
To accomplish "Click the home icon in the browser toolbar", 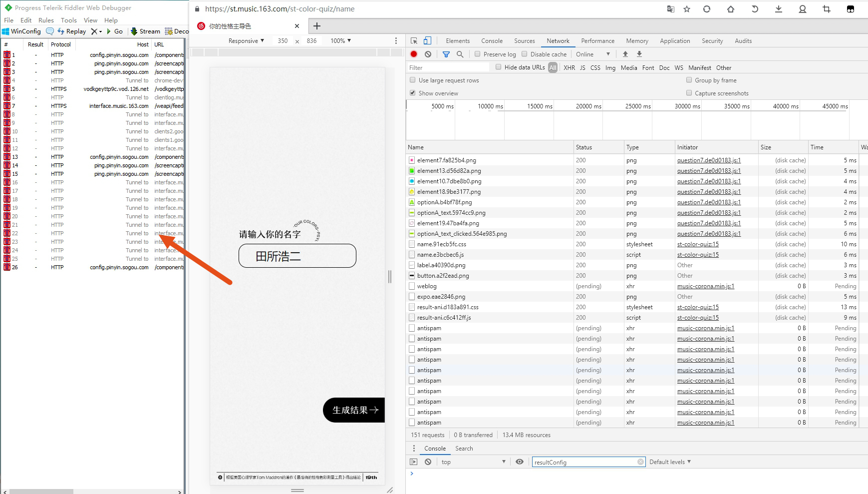I will [x=731, y=9].
